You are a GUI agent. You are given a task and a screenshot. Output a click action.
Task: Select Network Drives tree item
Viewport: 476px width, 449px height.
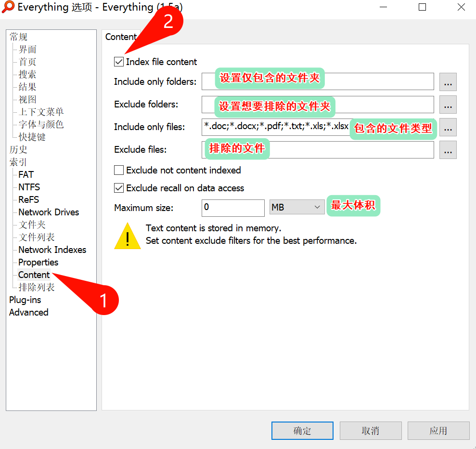[49, 212]
